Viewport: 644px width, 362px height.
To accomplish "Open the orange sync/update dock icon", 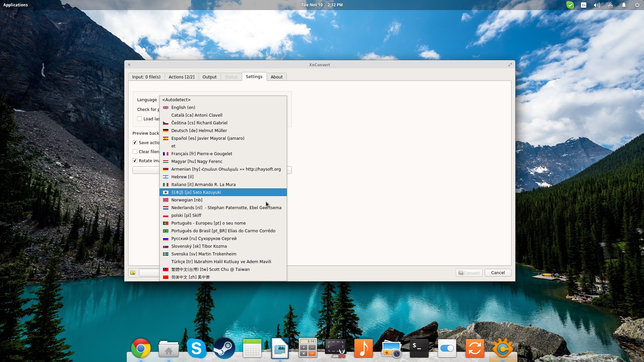I will coord(475,348).
